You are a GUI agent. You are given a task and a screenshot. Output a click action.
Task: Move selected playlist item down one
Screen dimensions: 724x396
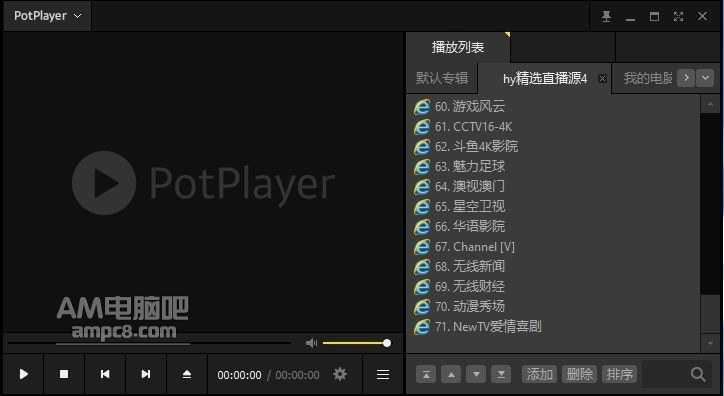(x=476, y=374)
